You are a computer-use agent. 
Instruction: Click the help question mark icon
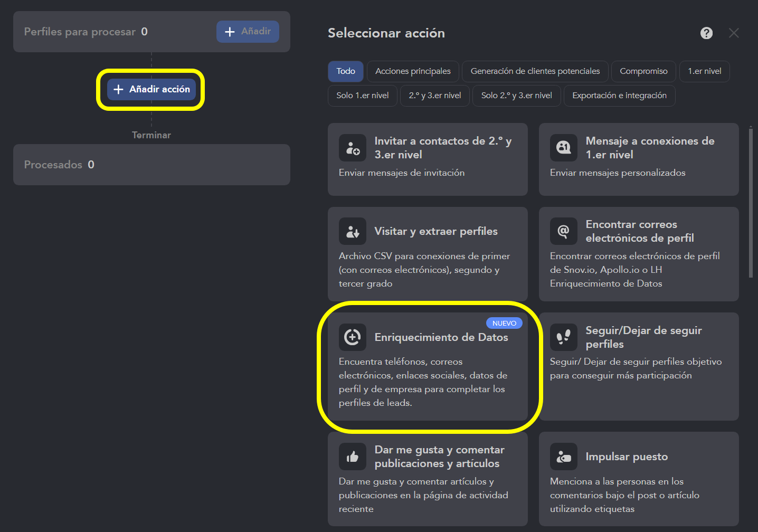pos(706,33)
